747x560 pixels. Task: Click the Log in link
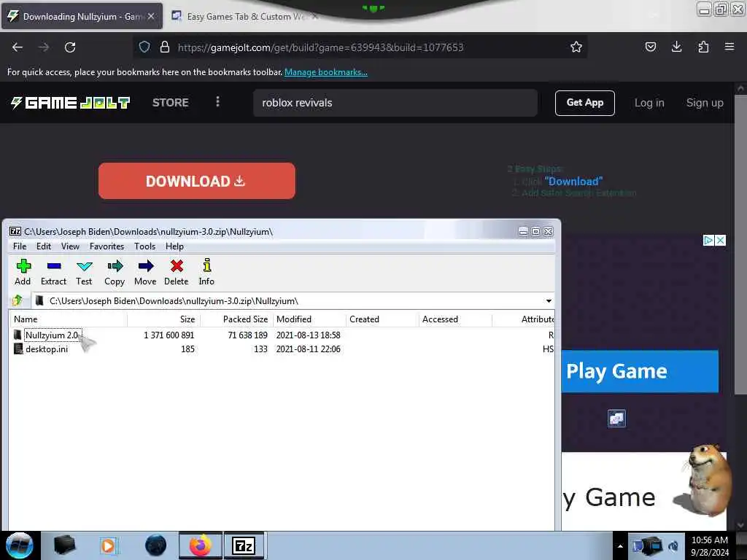pos(649,103)
